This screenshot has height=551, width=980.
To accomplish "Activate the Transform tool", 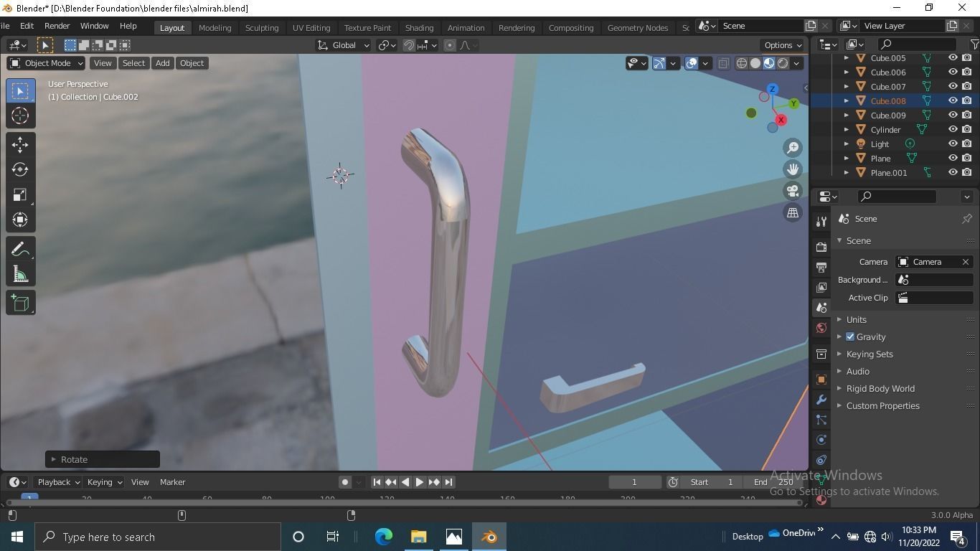I will click(20, 220).
